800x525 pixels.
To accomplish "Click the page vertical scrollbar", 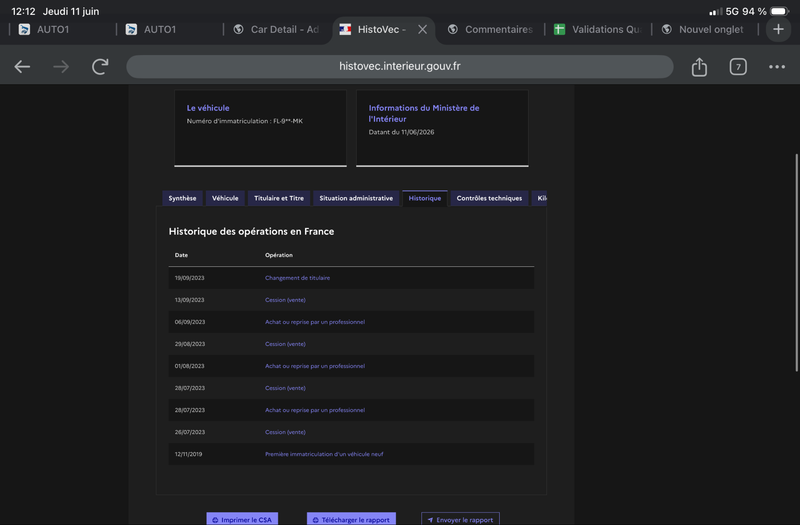I will pyautogui.click(x=796, y=262).
